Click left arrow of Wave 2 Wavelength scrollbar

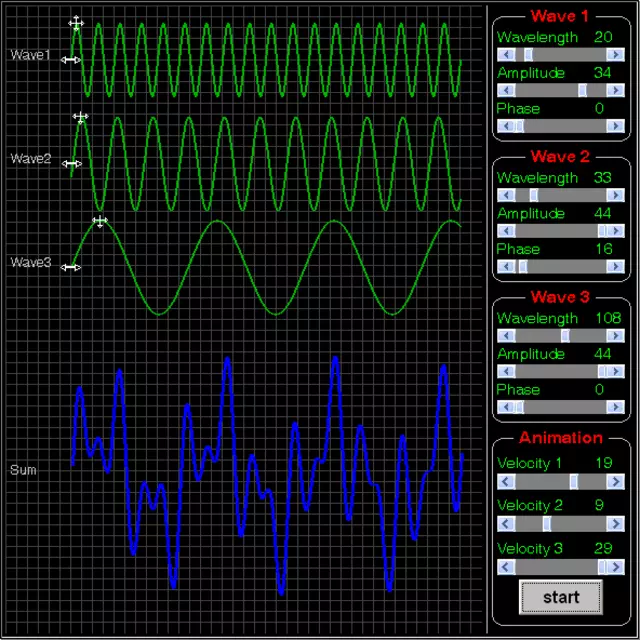coord(505,196)
